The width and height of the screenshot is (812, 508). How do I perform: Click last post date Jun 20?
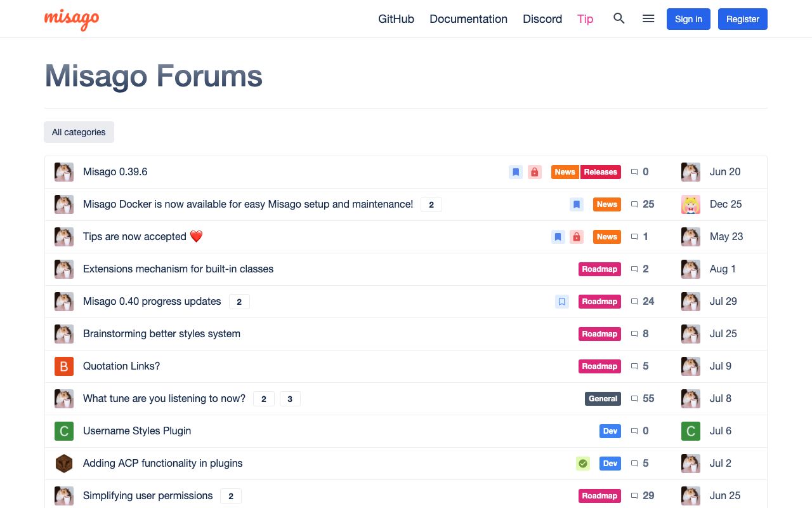tap(725, 172)
